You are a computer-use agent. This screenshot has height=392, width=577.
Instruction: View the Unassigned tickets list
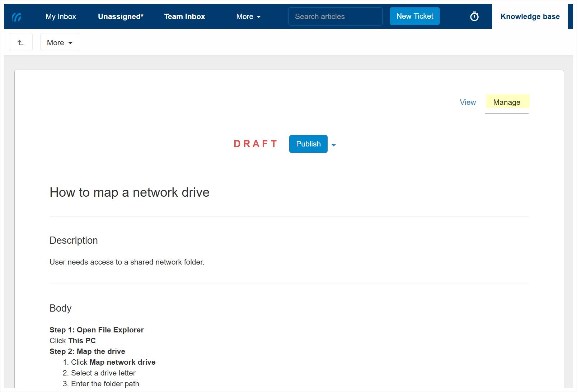click(x=121, y=16)
